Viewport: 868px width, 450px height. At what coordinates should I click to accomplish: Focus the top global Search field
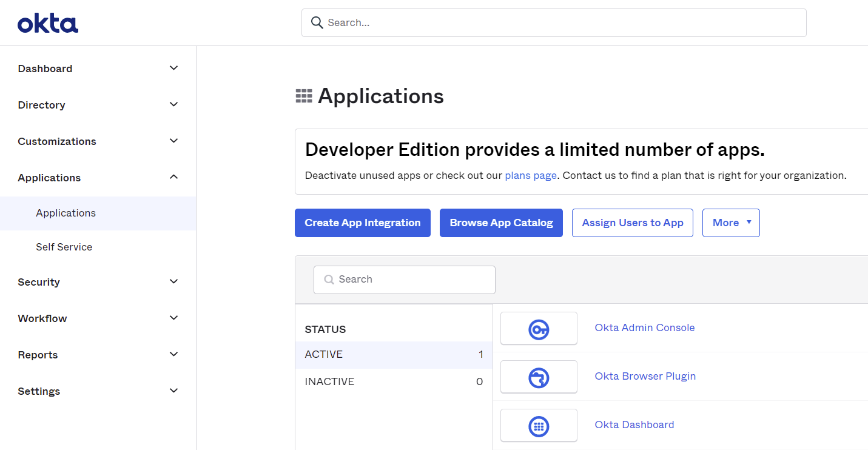554,22
